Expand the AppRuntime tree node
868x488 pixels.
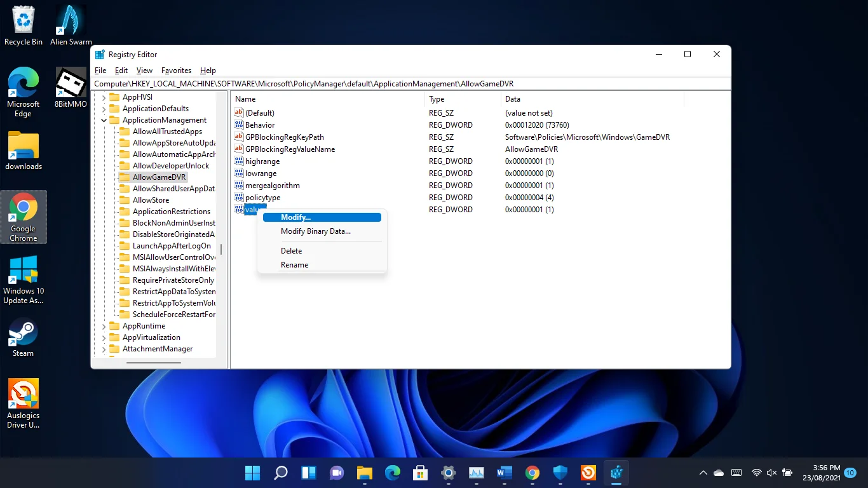(x=104, y=326)
